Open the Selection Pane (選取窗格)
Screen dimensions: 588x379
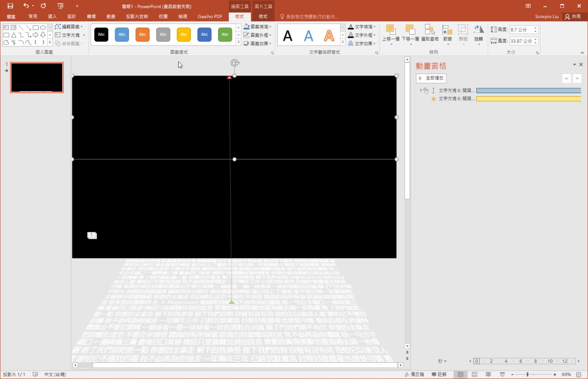tap(430, 33)
